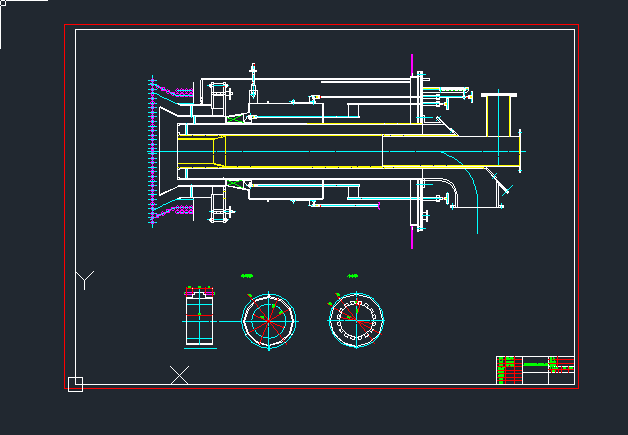Select the revision table in title block left
Viewport: 628px width, 435px height.
click(509, 370)
